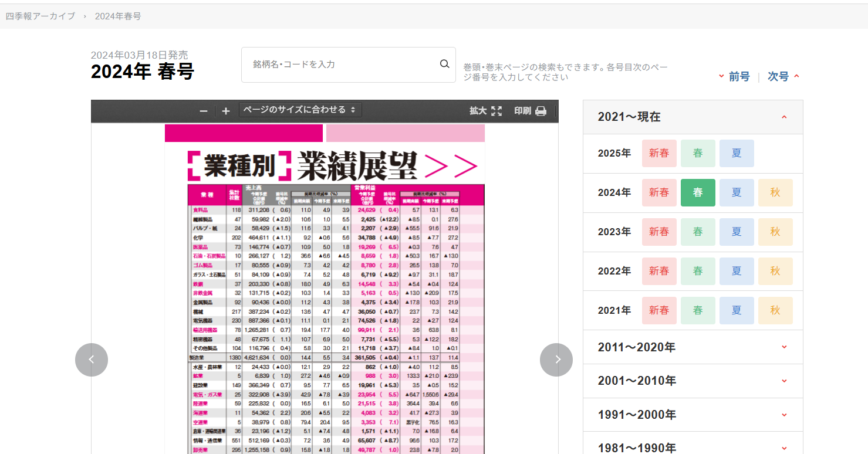Click the magnifying glass search icon
The image size is (868, 454).
[444, 65]
